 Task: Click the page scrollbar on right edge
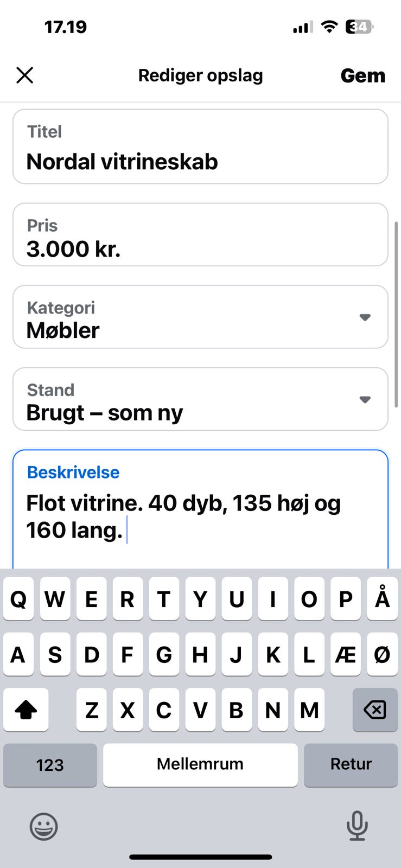[396, 315]
